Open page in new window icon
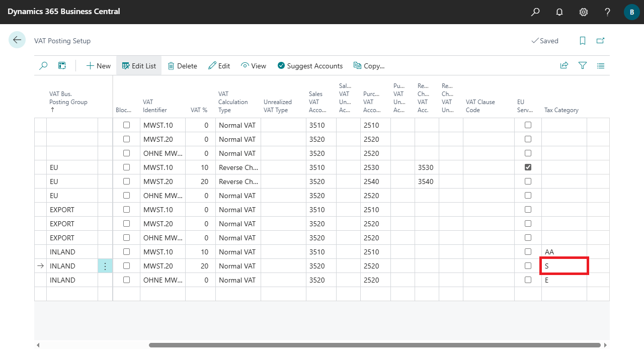This screenshot has width=644, height=362. click(x=600, y=41)
